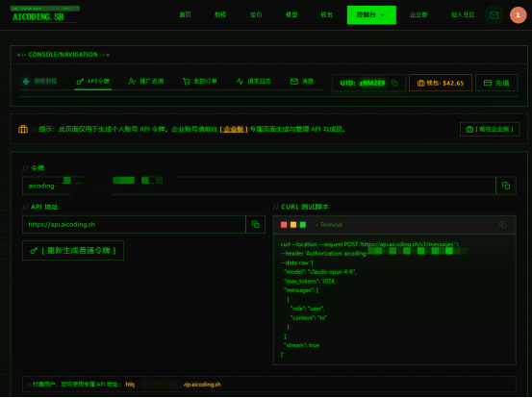Open the mail envelope icon in top bar
The image size is (532, 398).
(494, 15)
